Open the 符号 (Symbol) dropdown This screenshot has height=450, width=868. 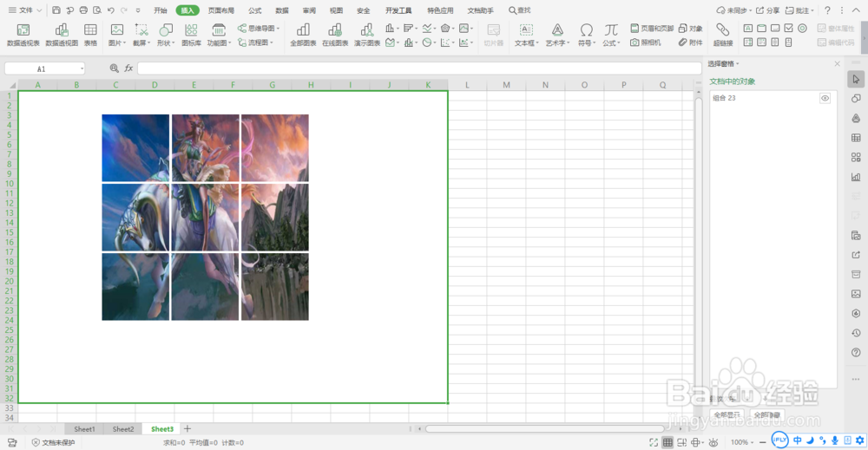point(586,35)
